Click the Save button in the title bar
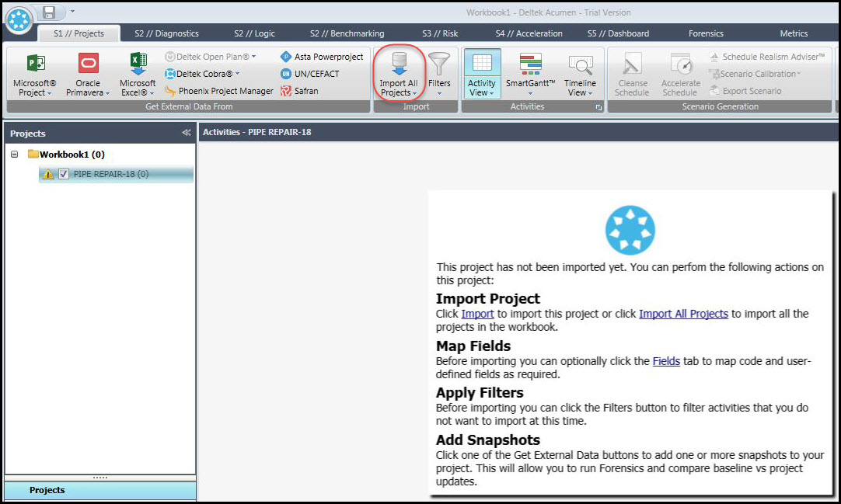The height and width of the screenshot is (504, 841). (x=49, y=12)
